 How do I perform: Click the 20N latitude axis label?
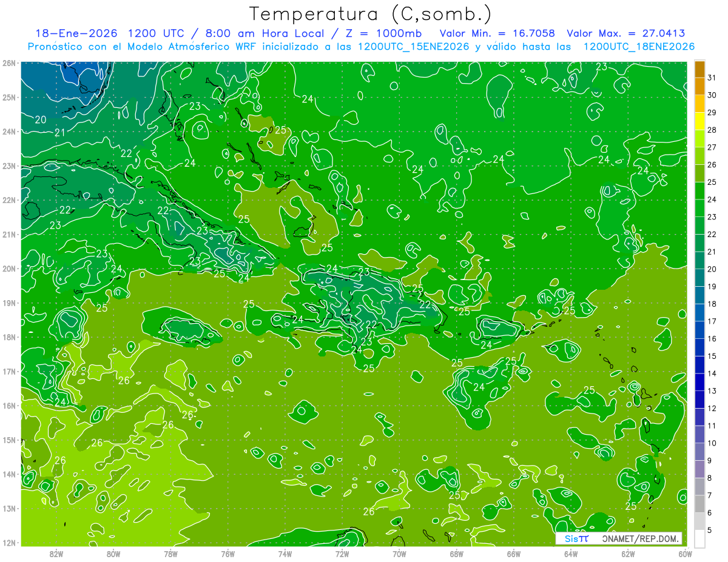point(8,269)
